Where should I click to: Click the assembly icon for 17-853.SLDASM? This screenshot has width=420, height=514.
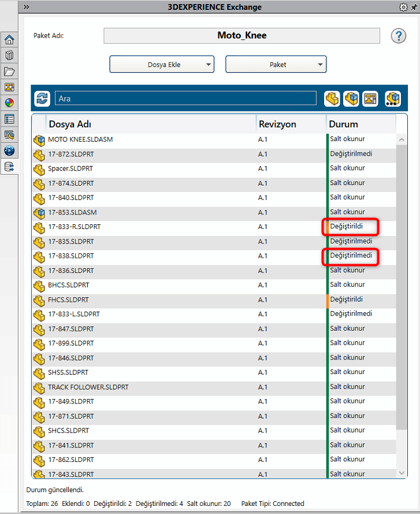(x=39, y=213)
